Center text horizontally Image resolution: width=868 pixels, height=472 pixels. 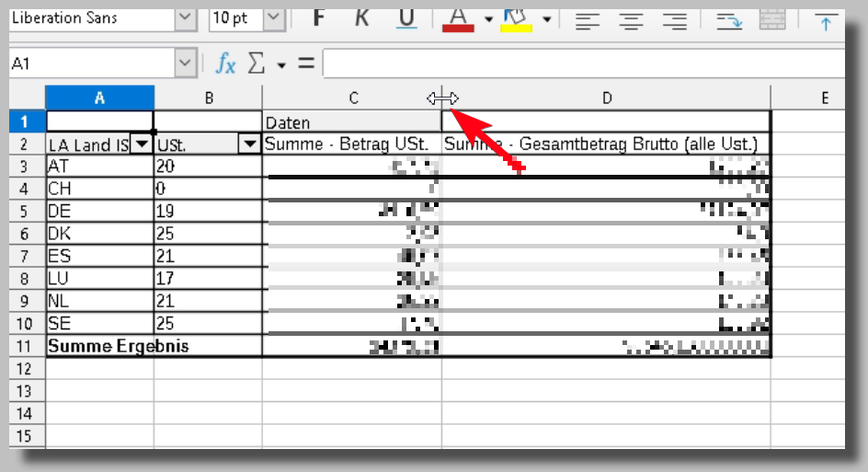pos(631,20)
